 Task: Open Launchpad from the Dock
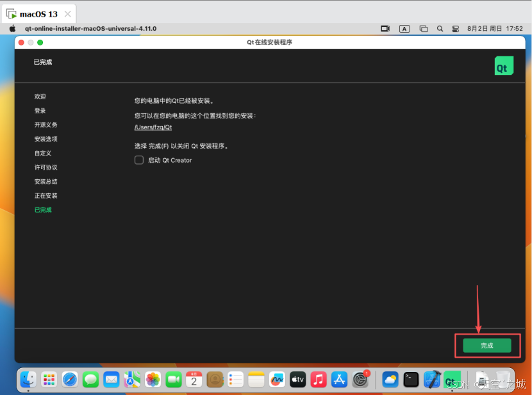[49, 380]
